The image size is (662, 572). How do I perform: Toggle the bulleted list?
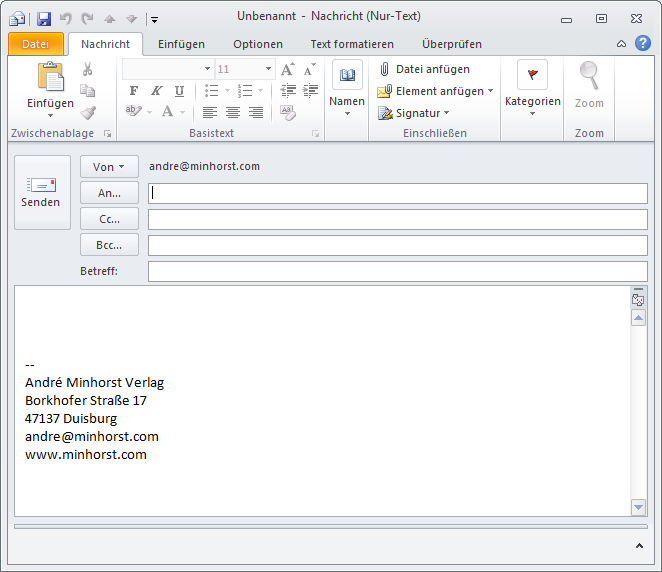click(211, 91)
